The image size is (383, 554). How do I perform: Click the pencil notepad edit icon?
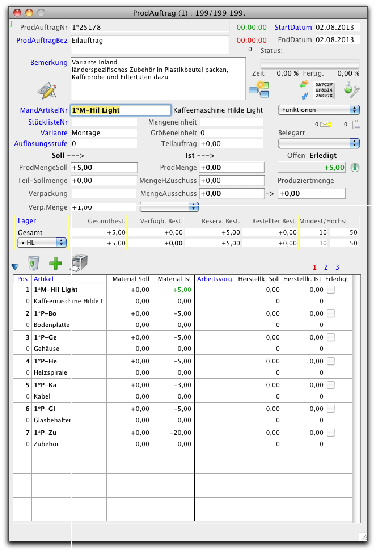coord(47,91)
